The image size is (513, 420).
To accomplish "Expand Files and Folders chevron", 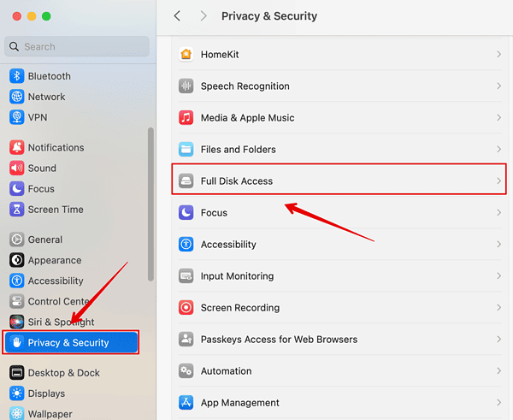I will coord(498,150).
